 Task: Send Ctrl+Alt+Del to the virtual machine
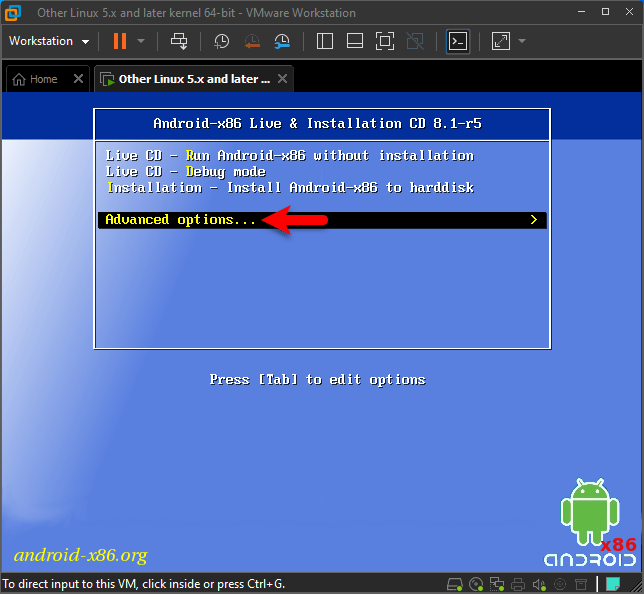(179, 41)
